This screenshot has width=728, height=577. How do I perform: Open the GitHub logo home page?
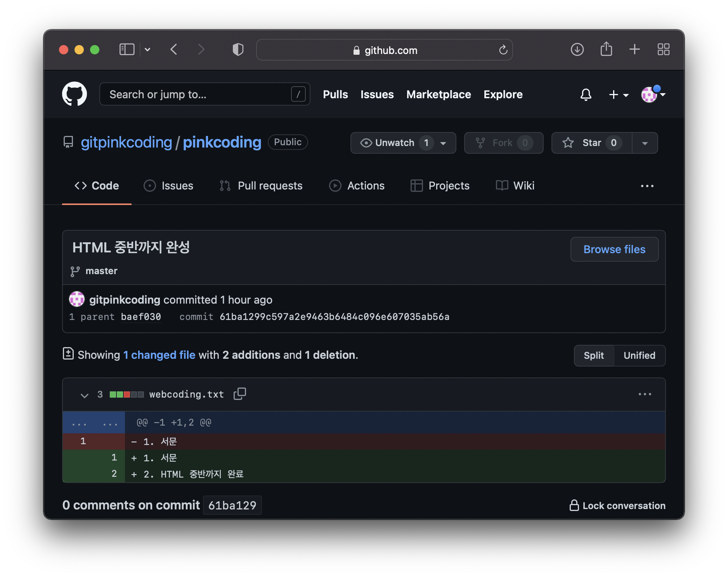pos(75,94)
